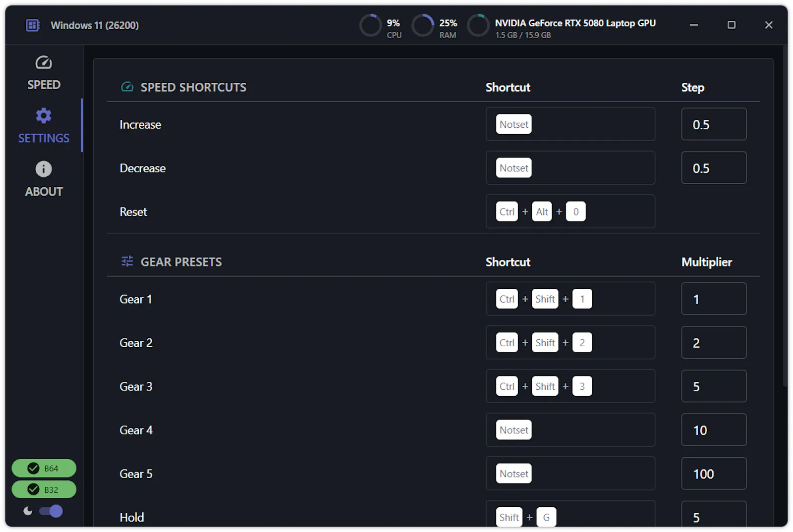Switch to the ABOUT tab label
Viewport: 793px width, 532px height.
44,192
